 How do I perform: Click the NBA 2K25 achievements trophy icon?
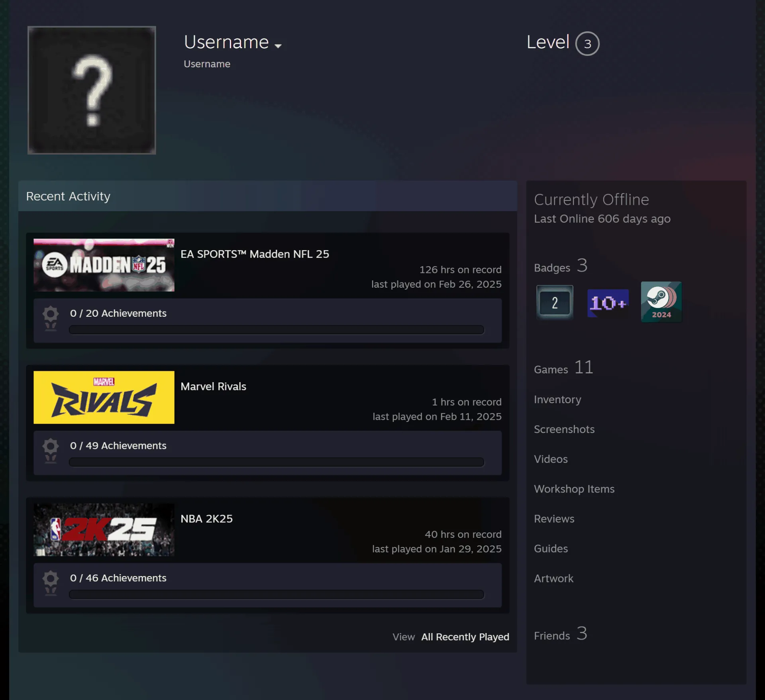coord(51,583)
